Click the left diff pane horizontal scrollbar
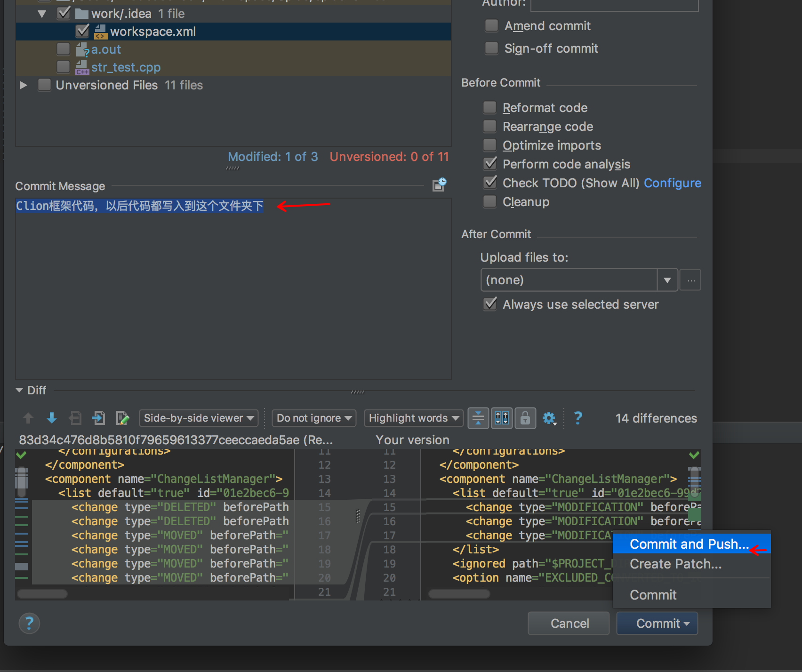Viewport: 802px width, 672px height. [x=42, y=594]
